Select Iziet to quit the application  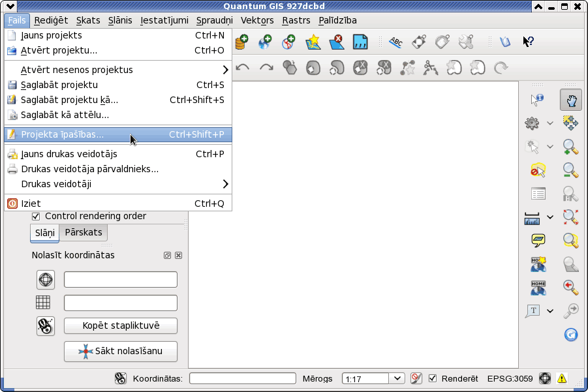118,204
